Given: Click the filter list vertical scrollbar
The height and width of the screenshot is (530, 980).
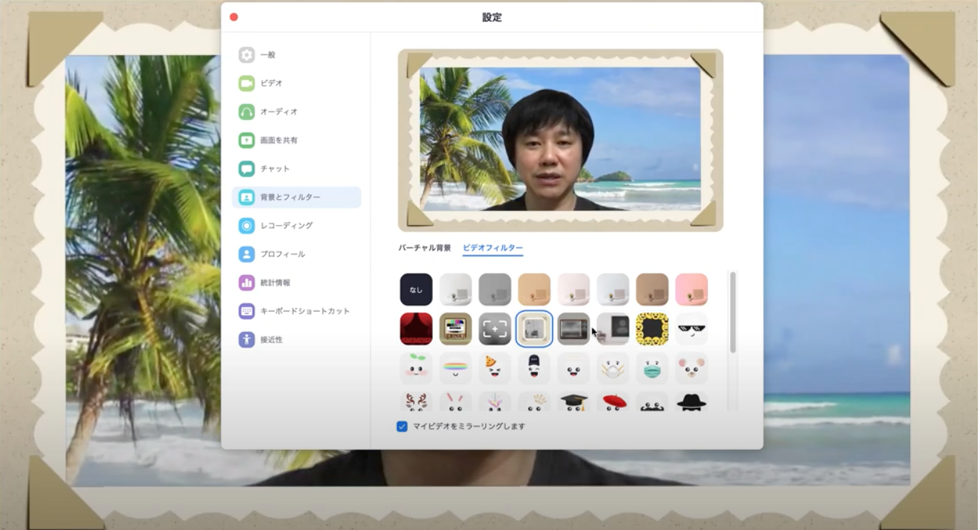Looking at the screenshot, I should click(732, 312).
